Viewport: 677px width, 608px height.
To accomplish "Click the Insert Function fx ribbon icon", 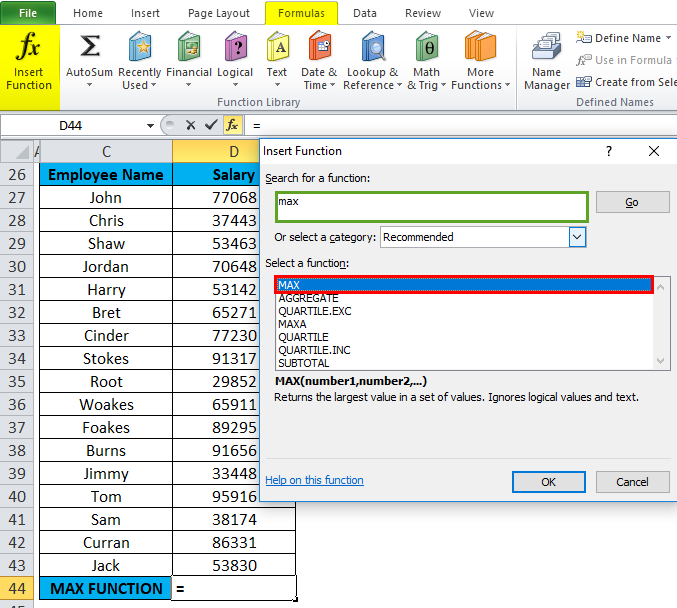I will click(29, 60).
